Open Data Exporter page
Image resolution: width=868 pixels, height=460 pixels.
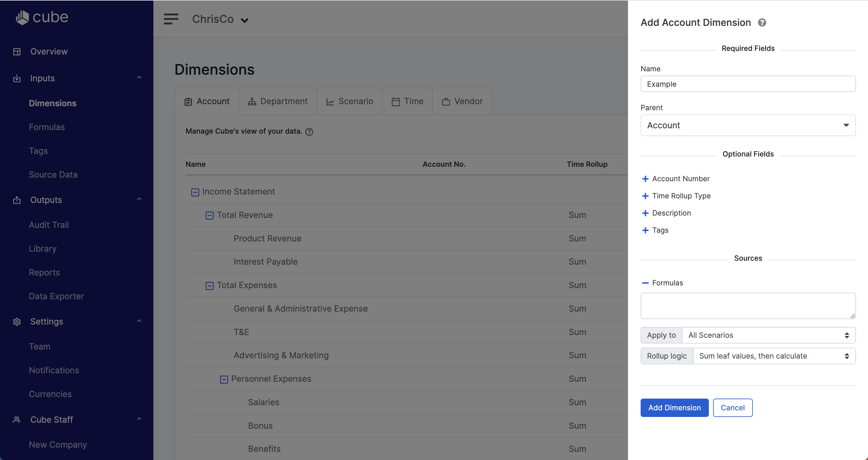tap(56, 297)
